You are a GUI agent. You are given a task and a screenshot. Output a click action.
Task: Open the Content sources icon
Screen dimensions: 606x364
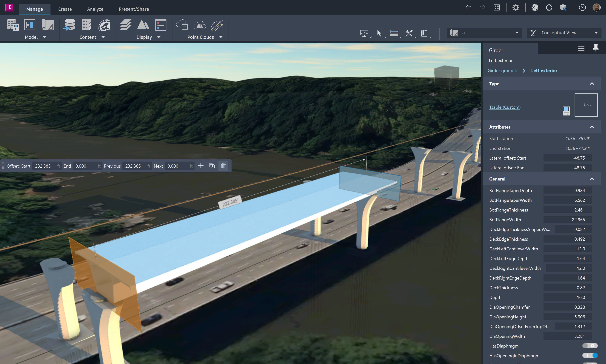[x=70, y=24]
